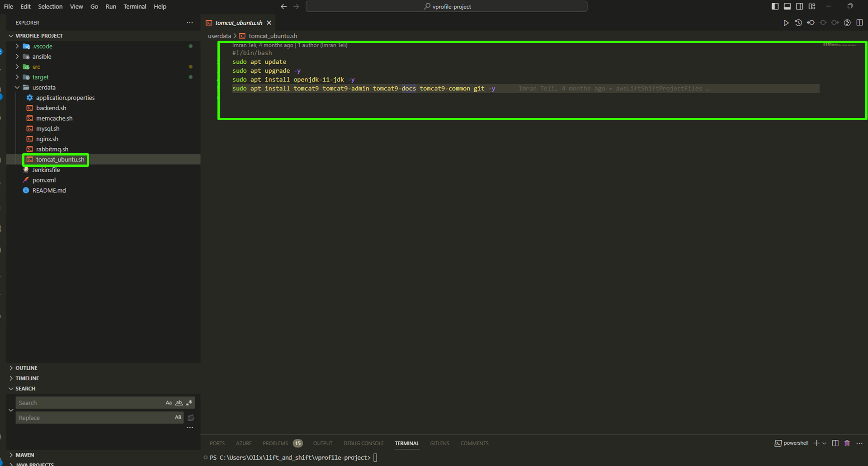Toggle bottom panel layout icon
Image resolution: width=868 pixels, height=466 pixels.
[787, 6]
